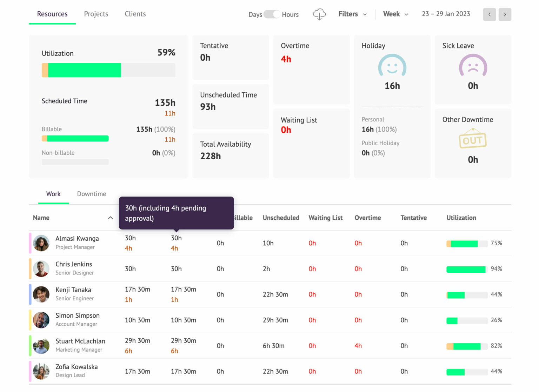
Task: Switch to the Projects tab
Action: pyautogui.click(x=96, y=14)
